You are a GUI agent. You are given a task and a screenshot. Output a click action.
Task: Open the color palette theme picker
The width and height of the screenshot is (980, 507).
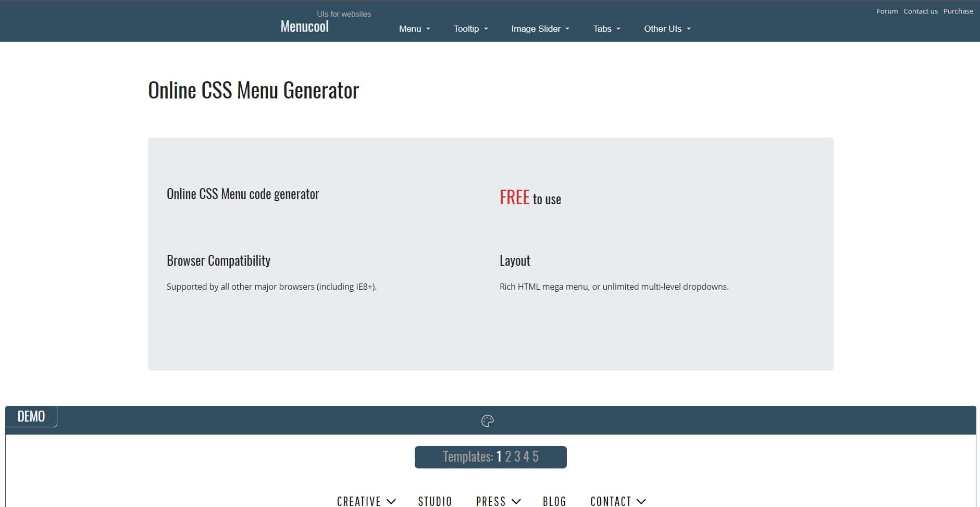[487, 421]
